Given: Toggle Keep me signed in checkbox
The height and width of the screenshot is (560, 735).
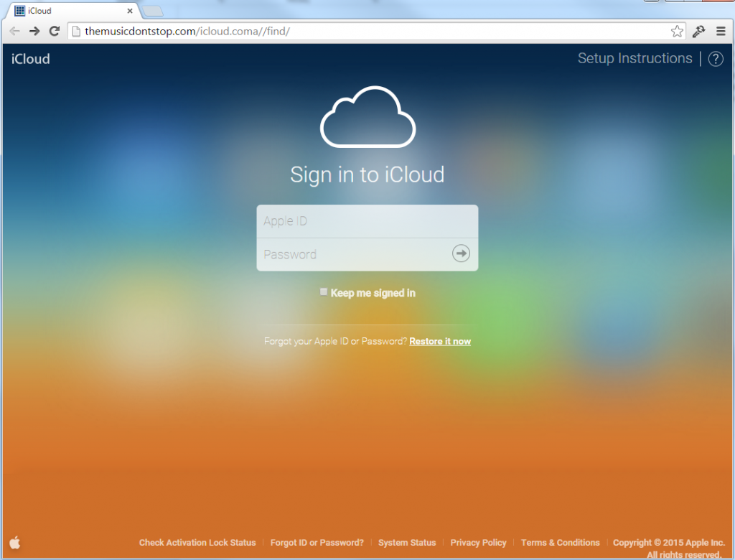Looking at the screenshot, I should click(324, 292).
